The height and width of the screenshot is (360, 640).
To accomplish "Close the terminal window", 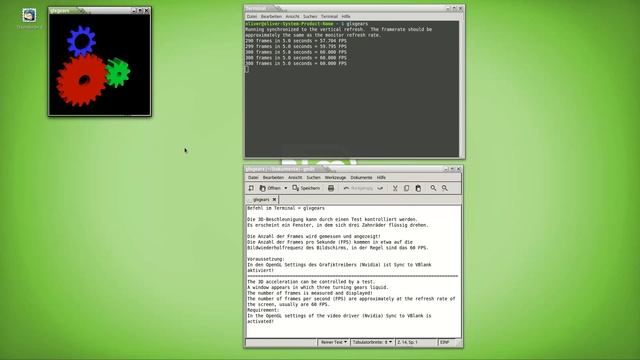I will [460, 9].
